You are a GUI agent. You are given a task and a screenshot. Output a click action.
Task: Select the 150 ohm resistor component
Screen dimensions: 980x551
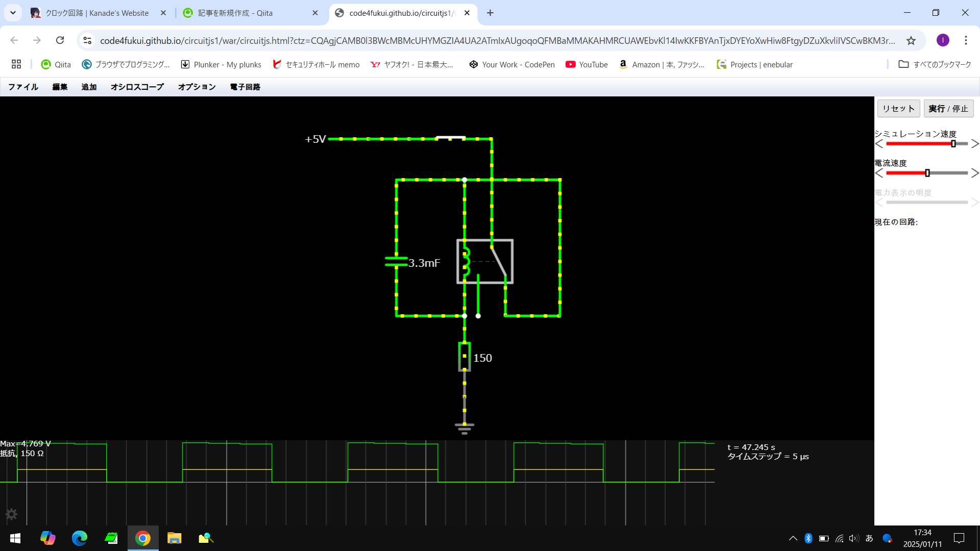click(464, 356)
